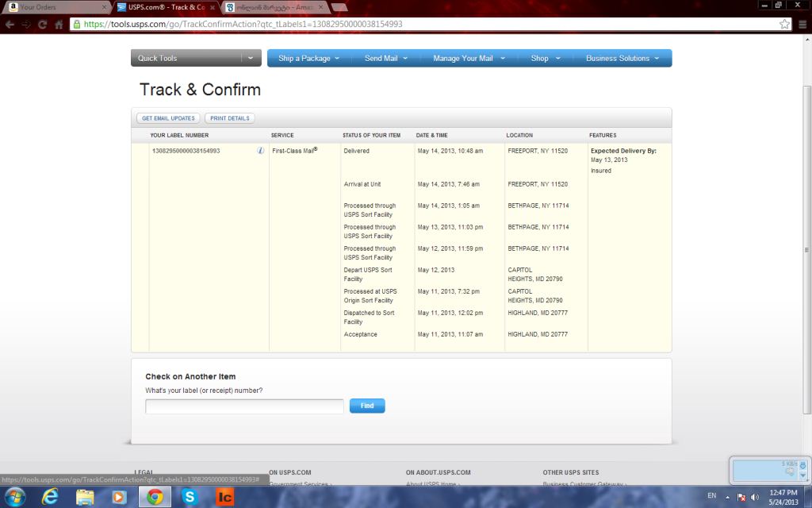Open the Manage Your Mail menu
Image resolution: width=812 pixels, height=508 pixels.
[x=469, y=58]
